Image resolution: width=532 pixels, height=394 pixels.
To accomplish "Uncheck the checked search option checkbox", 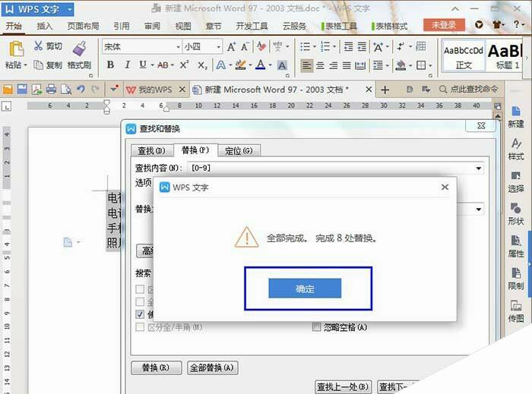I will (140, 314).
